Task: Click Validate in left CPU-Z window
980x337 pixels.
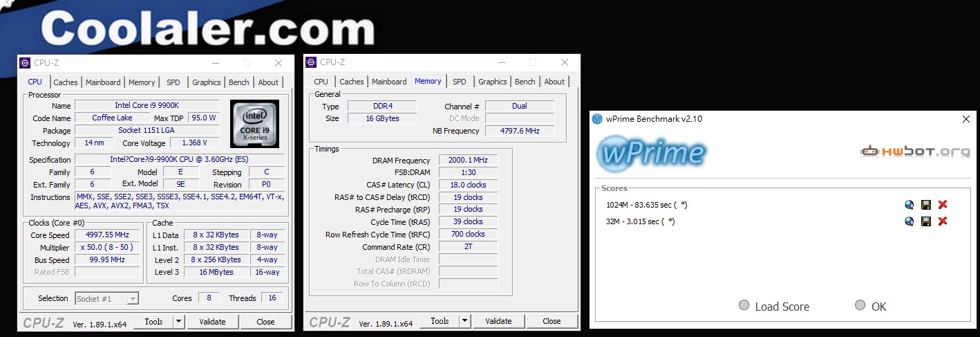Action: tap(212, 322)
